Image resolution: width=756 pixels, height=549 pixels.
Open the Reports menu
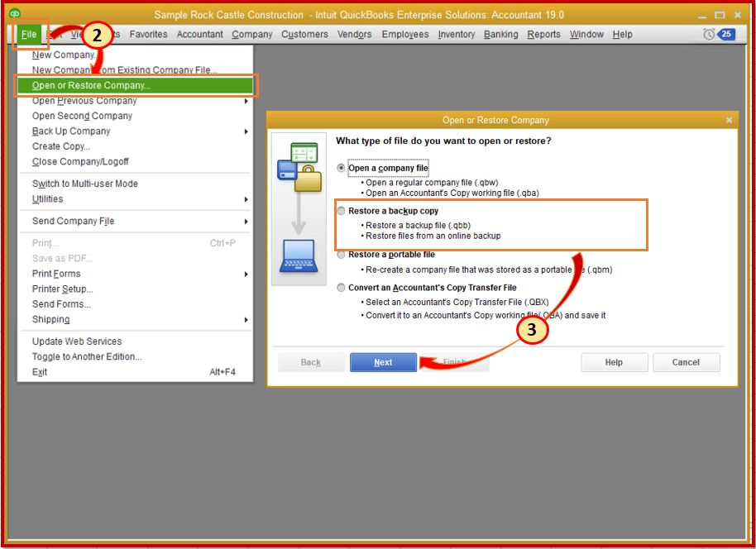tap(543, 34)
